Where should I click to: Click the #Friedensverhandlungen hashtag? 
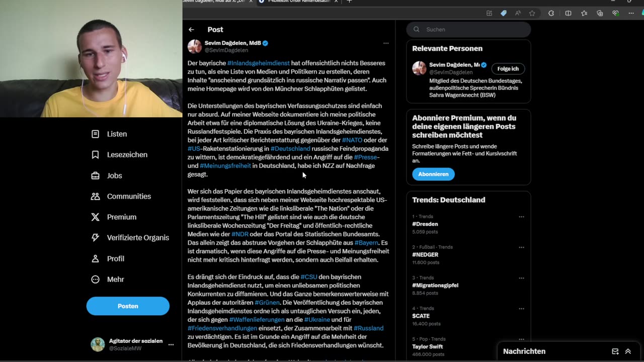(x=222, y=328)
